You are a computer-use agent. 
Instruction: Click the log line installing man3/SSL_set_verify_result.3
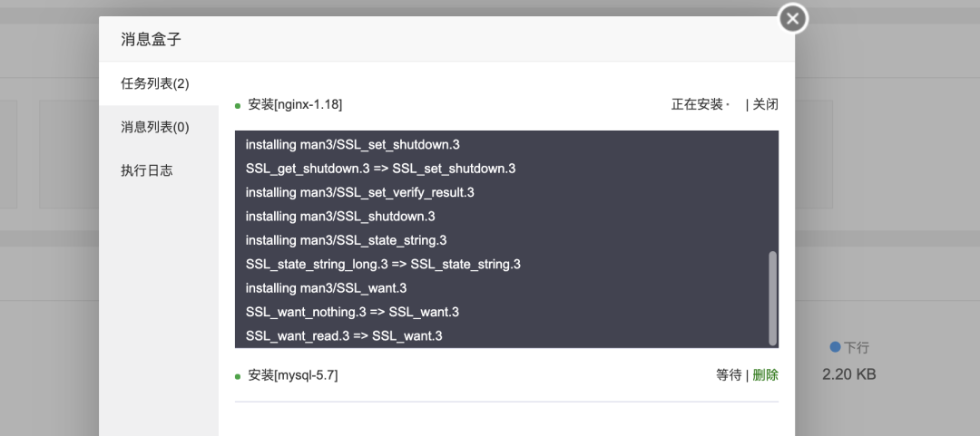pos(360,192)
